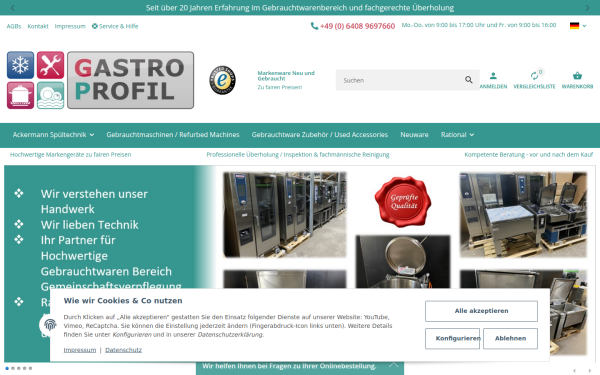Open the Neuware category

pyautogui.click(x=414, y=135)
